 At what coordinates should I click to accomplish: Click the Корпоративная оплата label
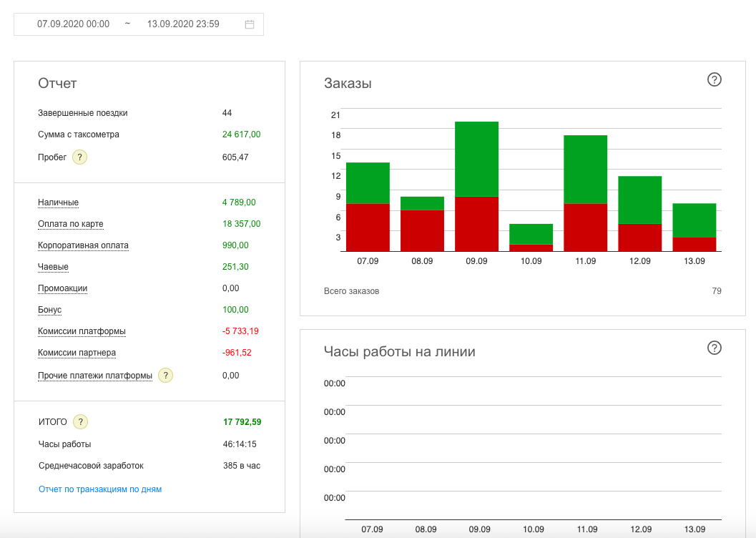click(x=83, y=245)
